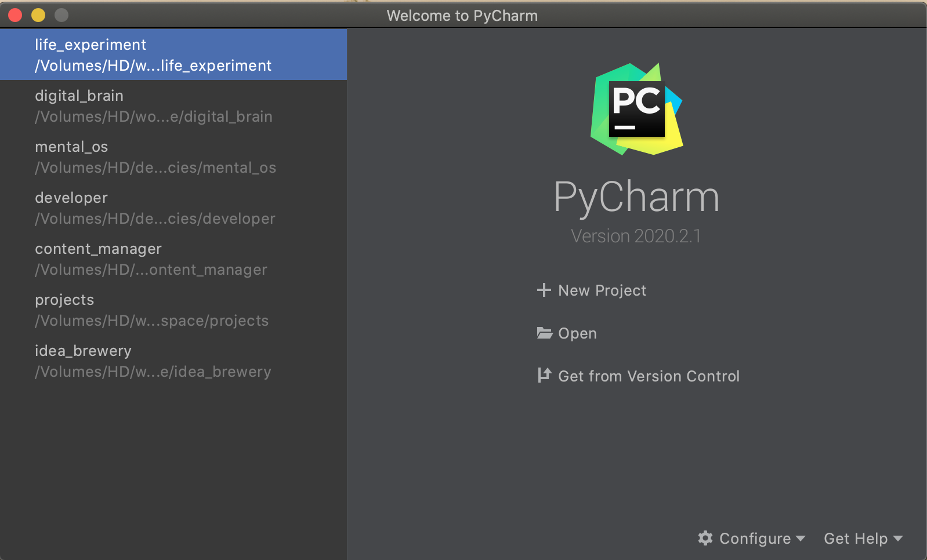Click the path /Volumes/HD/wo...e/digital_brain
Screen dimensions: 927x560
(154, 117)
